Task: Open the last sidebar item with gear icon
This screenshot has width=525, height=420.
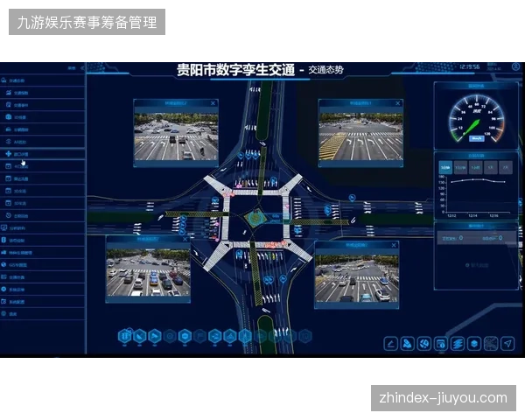Action: tap(43, 314)
